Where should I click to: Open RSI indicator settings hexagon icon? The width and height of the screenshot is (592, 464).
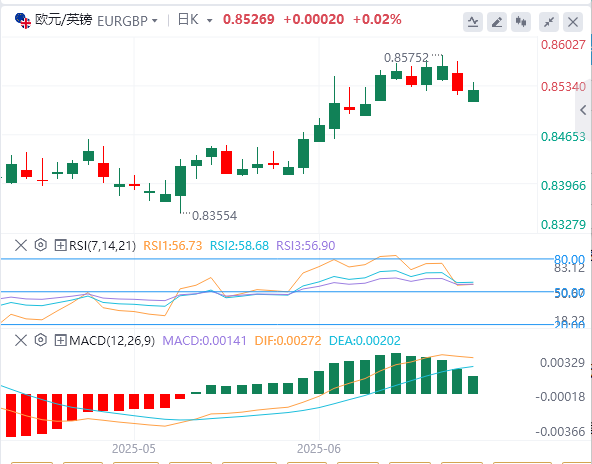[x=40, y=245]
